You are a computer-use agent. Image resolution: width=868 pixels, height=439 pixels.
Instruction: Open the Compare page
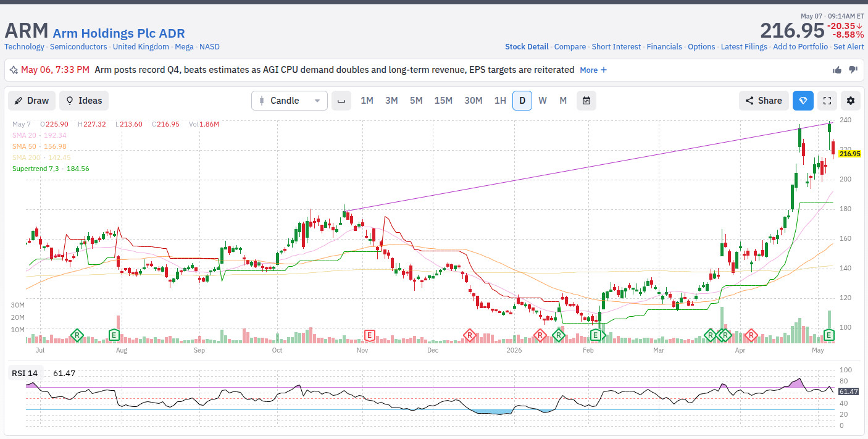(570, 47)
